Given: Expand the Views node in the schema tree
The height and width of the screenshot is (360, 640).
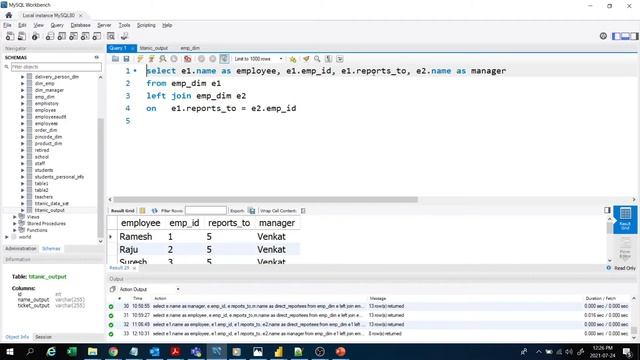Looking at the screenshot, I should click(x=15, y=217).
